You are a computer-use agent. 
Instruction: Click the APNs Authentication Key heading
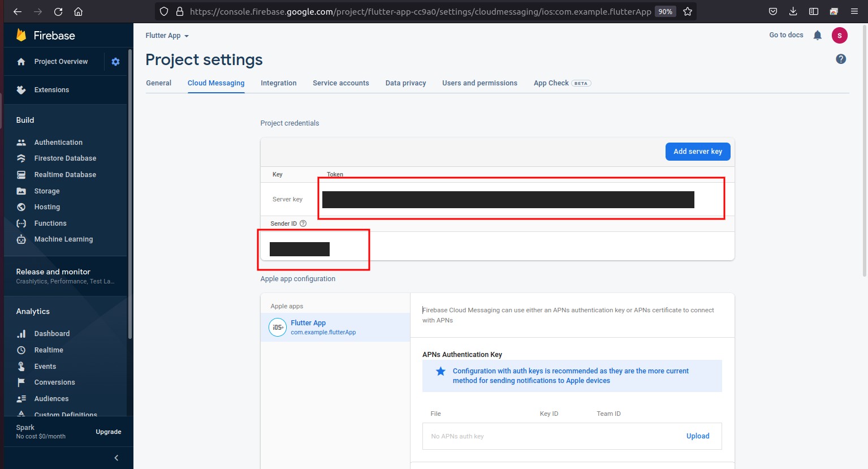click(x=462, y=355)
